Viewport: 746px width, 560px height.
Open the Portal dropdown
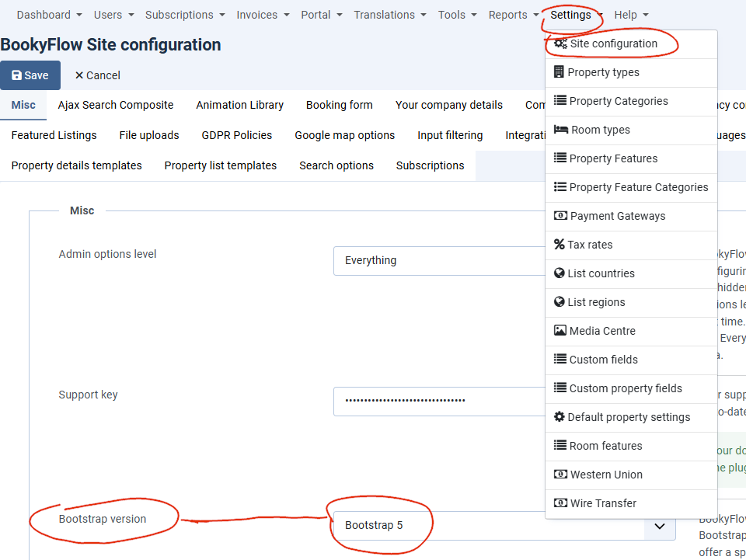322,15
